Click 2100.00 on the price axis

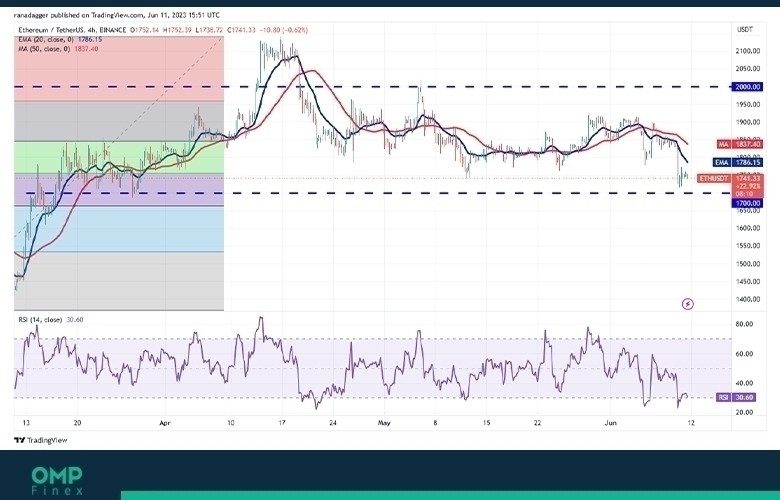coord(748,51)
